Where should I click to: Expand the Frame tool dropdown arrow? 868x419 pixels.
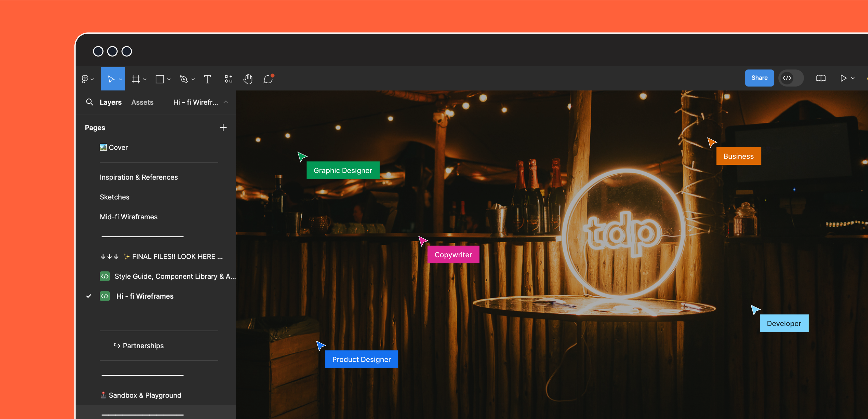pyautogui.click(x=145, y=79)
